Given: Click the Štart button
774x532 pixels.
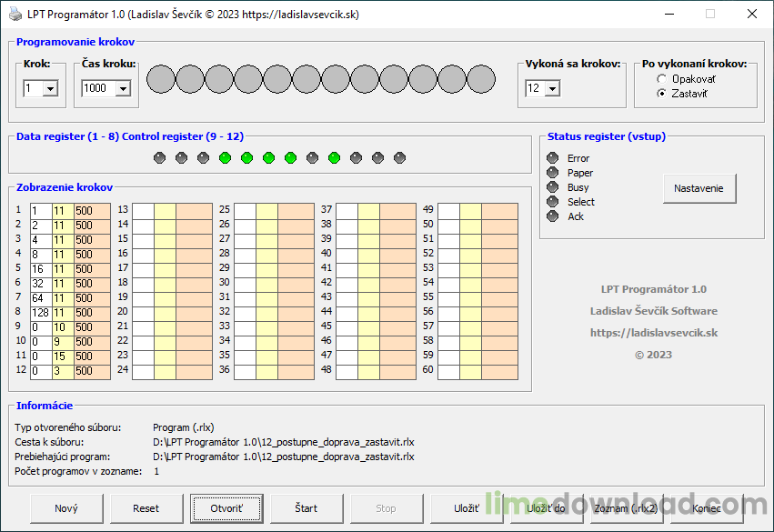Looking at the screenshot, I should click(x=307, y=508).
